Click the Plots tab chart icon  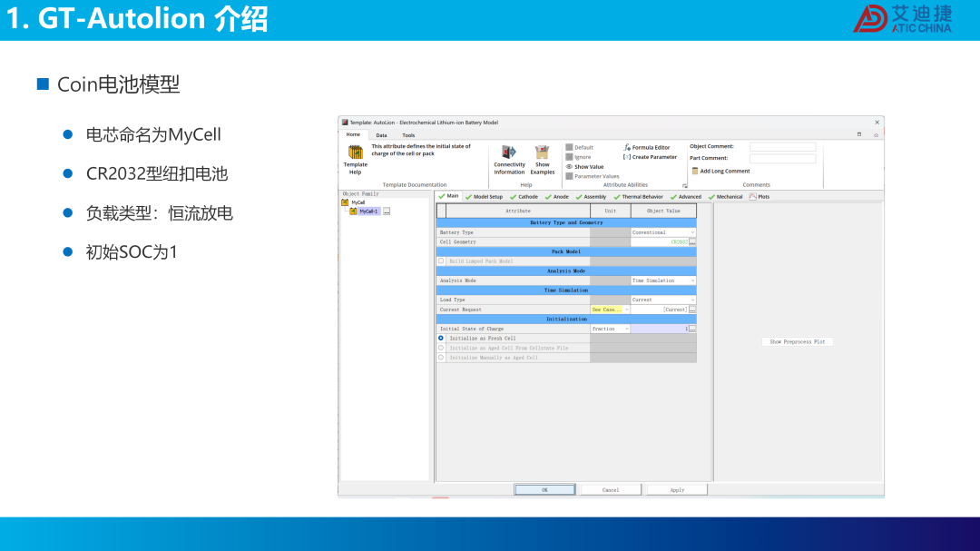(752, 196)
